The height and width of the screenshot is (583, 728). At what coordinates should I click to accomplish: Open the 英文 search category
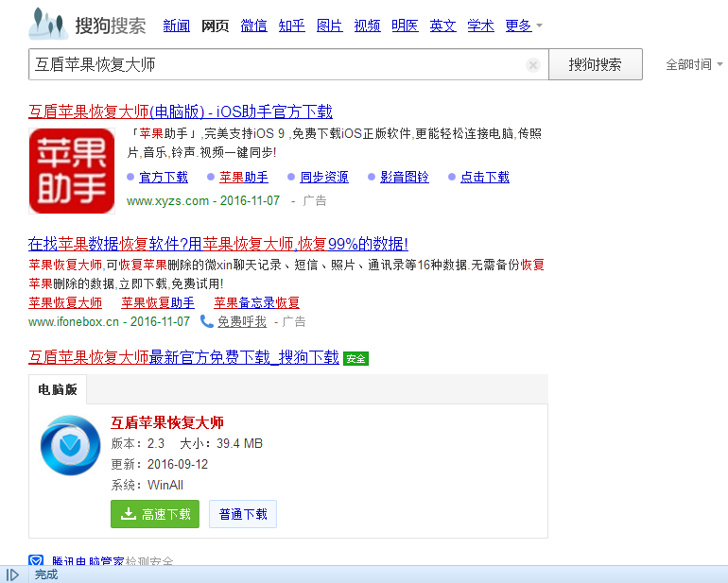pyautogui.click(x=442, y=26)
